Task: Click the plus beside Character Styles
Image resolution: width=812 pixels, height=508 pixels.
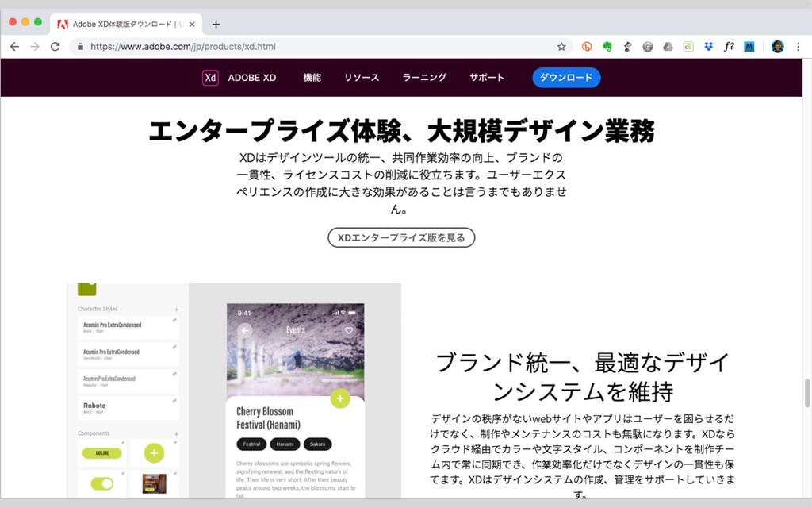Action: [177, 310]
